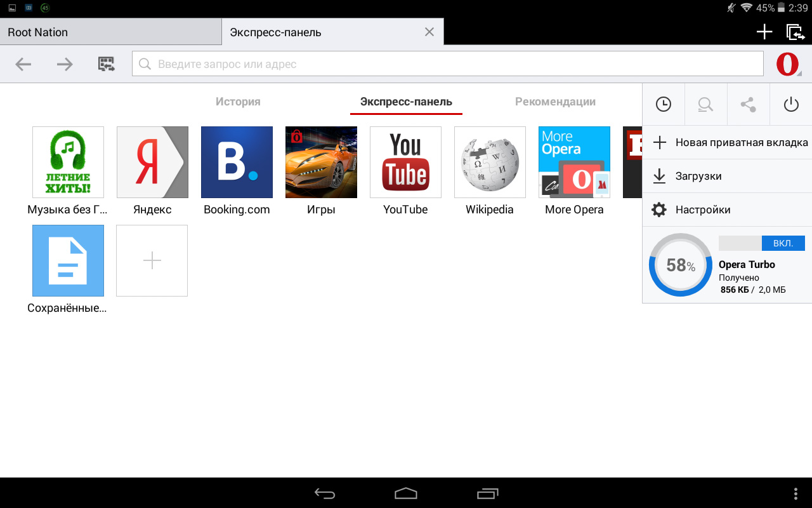
Task: Open Настройки from the menu
Action: 727,210
